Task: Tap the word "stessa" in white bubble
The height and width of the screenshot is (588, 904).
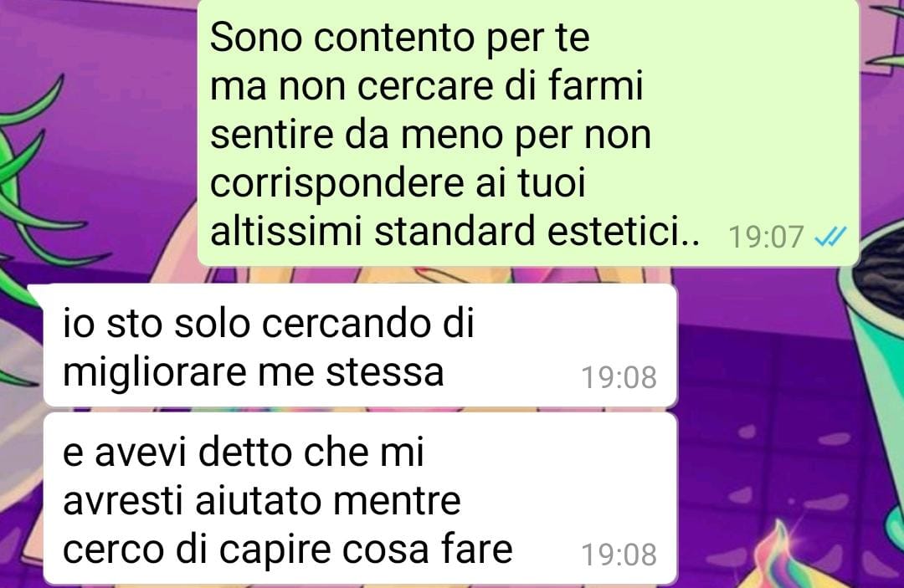Action: click(384, 372)
